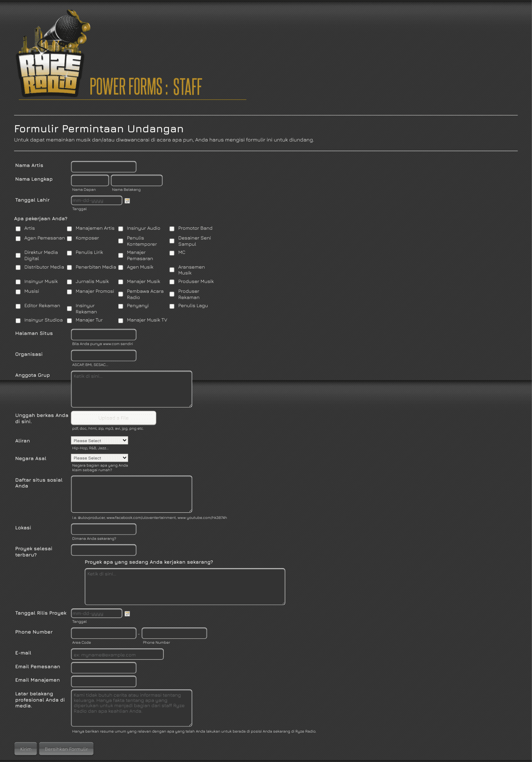Expand the Negara Asal dropdown
The width and height of the screenshot is (532, 762).
[x=100, y=458]
